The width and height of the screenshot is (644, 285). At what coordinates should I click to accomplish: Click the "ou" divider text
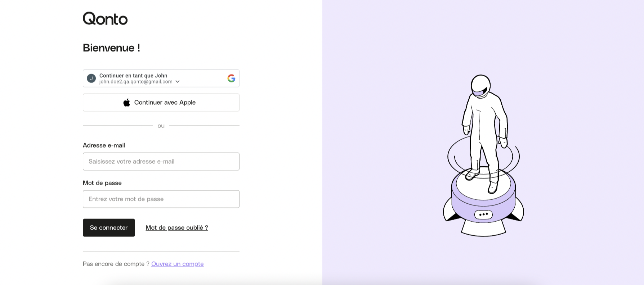tap(161, 126)
